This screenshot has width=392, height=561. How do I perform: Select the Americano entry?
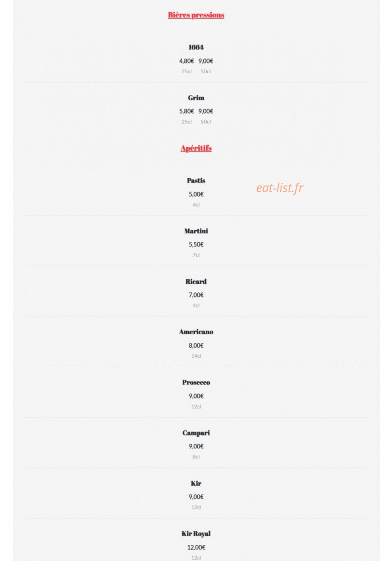click(x=196, y=332)
